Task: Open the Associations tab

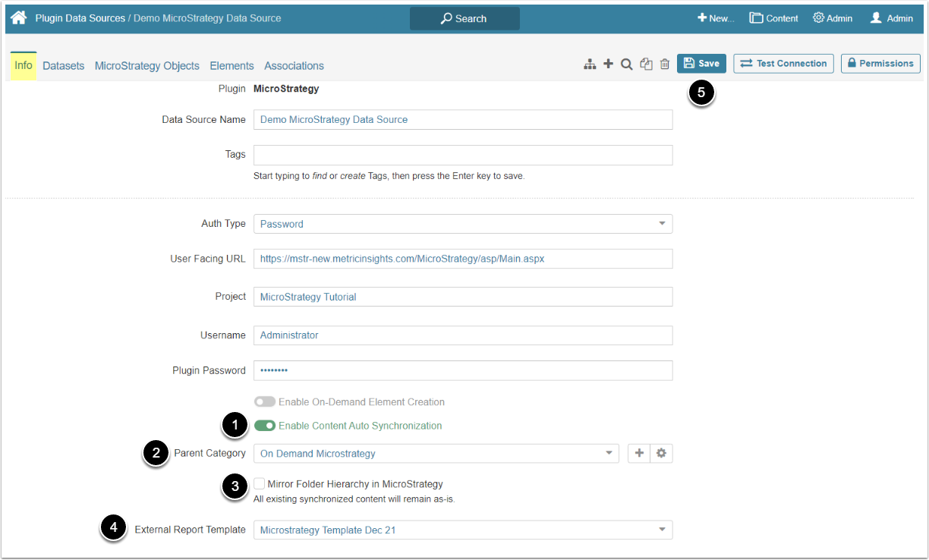Action: coord(294,66)
